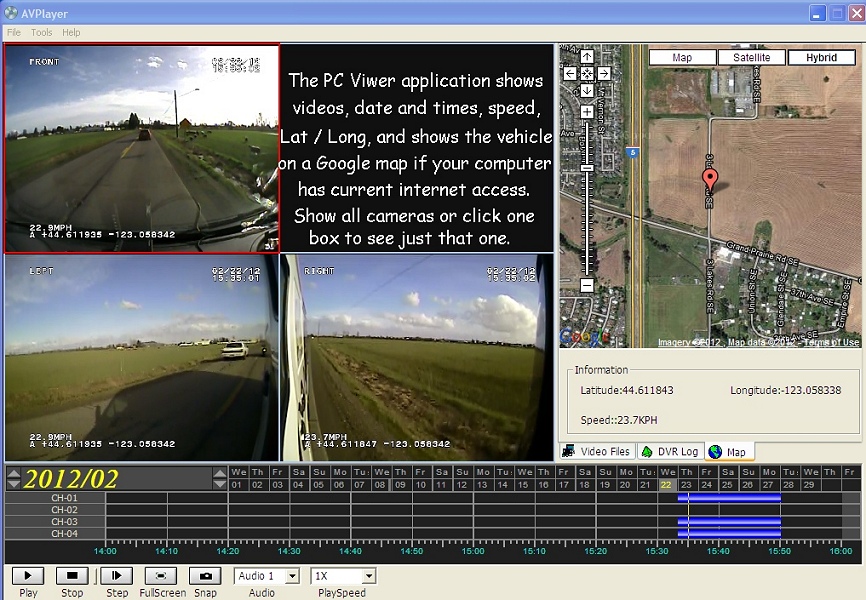Screen dimensions: 866x600
Task: Pan the map up with arrow
Action: pyautogui.click(x=587, y=57)
